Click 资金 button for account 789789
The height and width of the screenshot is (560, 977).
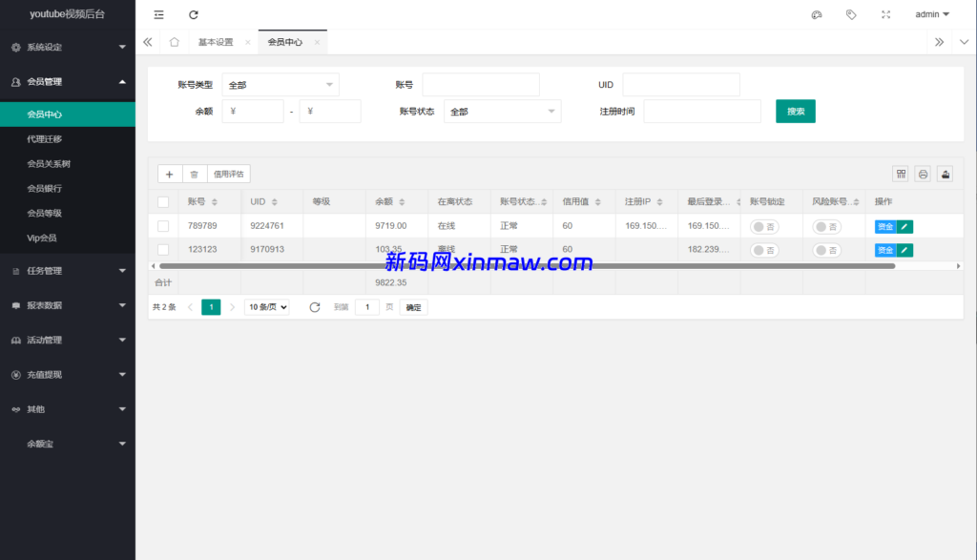(x=885, y=226)
